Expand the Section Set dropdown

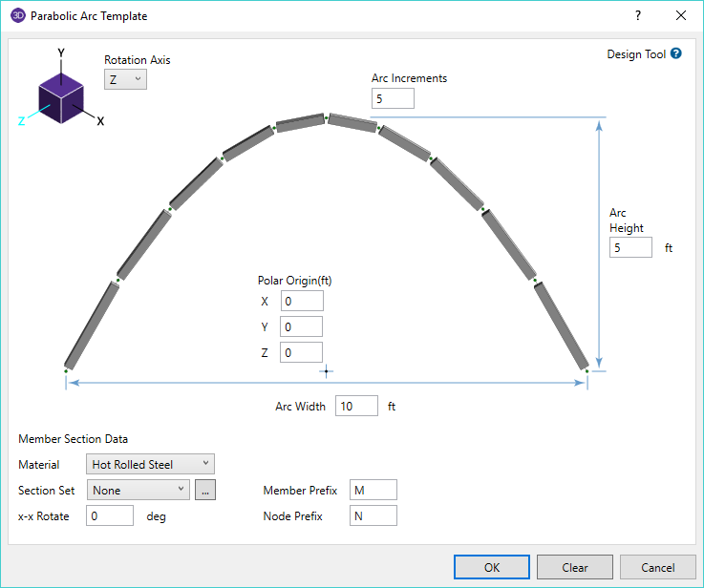pyautogui.click(x=139, y=490)
